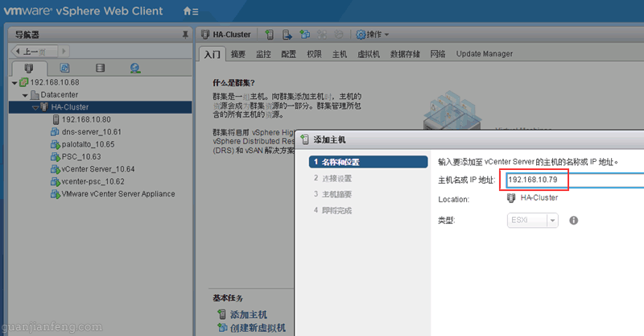This screenshot has height=336, width=644.
Task: Collapse the HA-Cluster tree node
Action: click(35, 108)
